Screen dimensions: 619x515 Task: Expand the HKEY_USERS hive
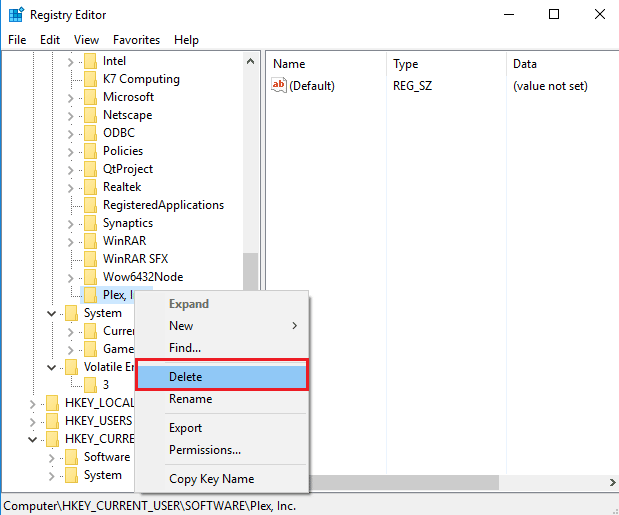(32, 422)
